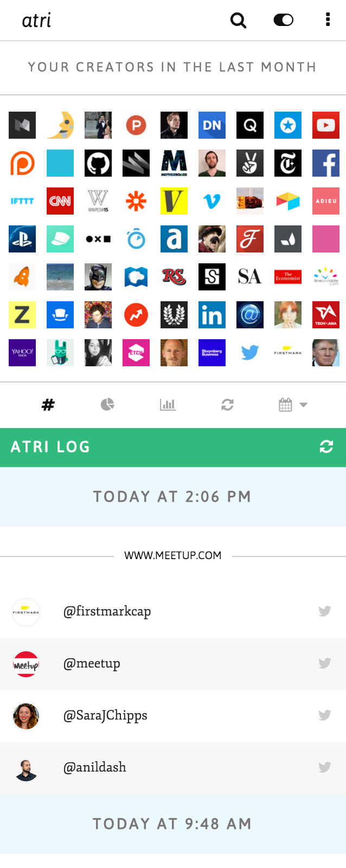Open the three-dot overflow menu
Image resolution: width=346 pixels, height=868 pixels.
pos(328,20)
